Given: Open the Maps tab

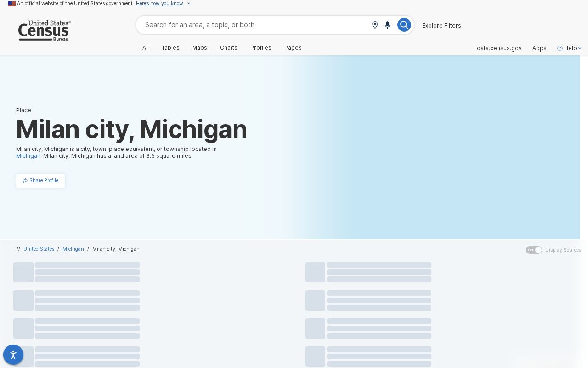Looking at the screenshot, I should [x=200, y=48].
